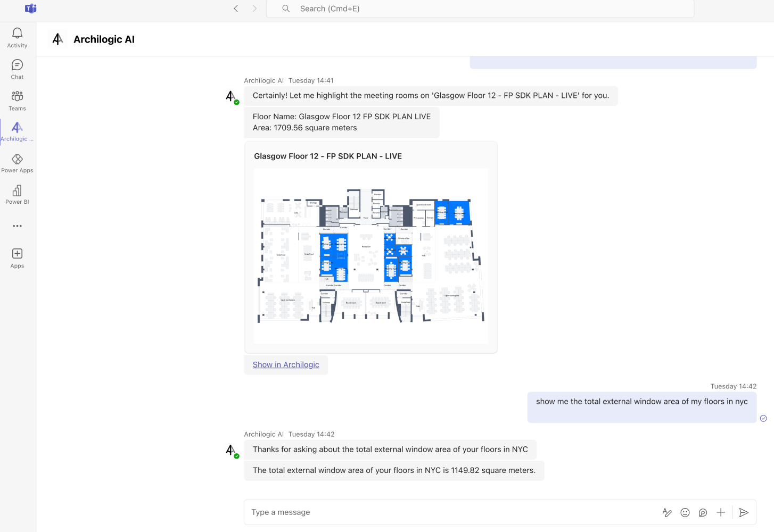Click in the Type a message box
This screenshot has width=774, height=532.
click(452, 512)
